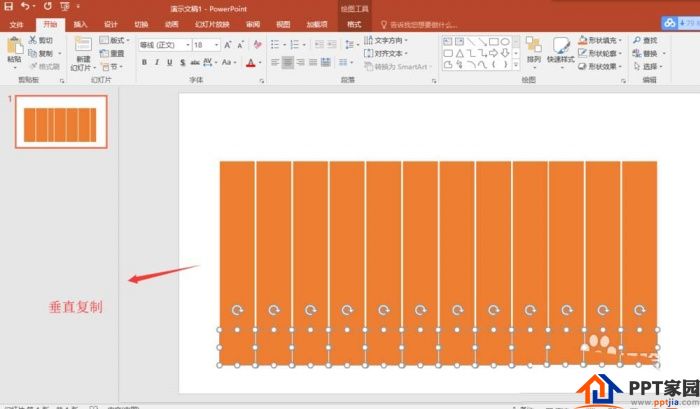
Task: Switch to the Insert (插入) tab
Action: tap(80, 24)
